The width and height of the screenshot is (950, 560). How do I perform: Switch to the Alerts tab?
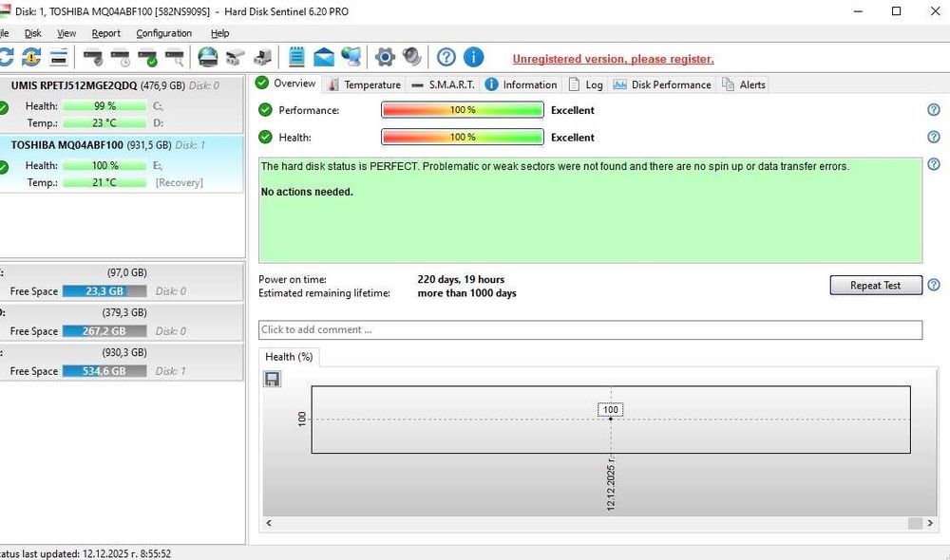click(744, 84)
